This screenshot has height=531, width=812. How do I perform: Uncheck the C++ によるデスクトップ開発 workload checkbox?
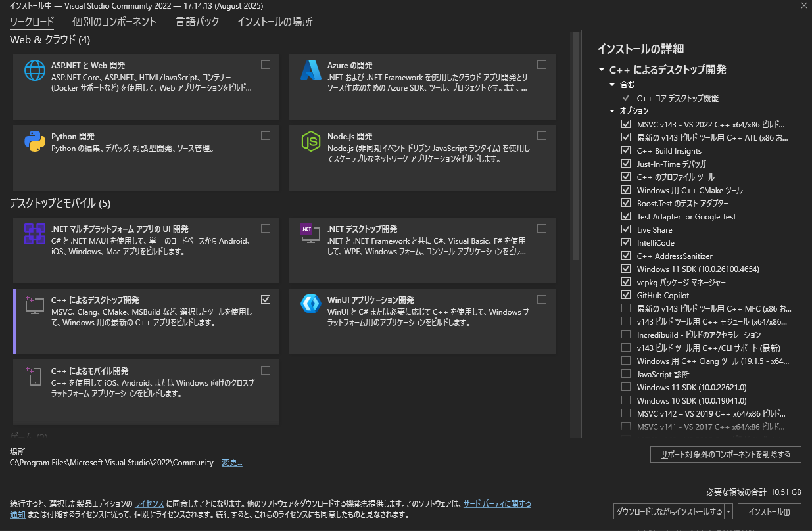coord(266,299)
